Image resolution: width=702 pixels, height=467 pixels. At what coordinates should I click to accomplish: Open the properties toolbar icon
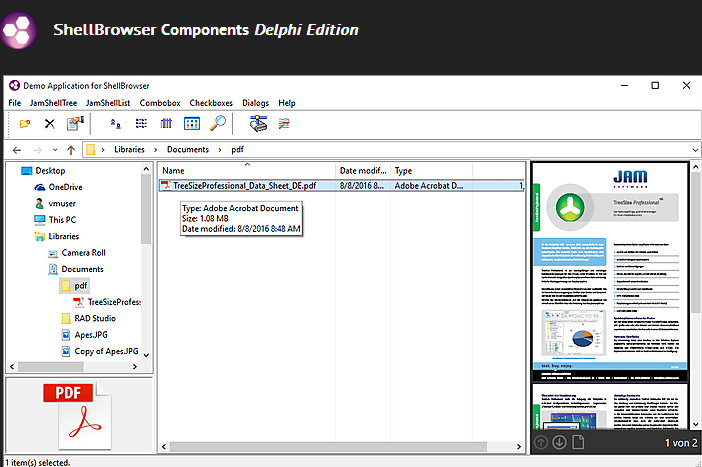pyautogui.click(x=75, y=124)
